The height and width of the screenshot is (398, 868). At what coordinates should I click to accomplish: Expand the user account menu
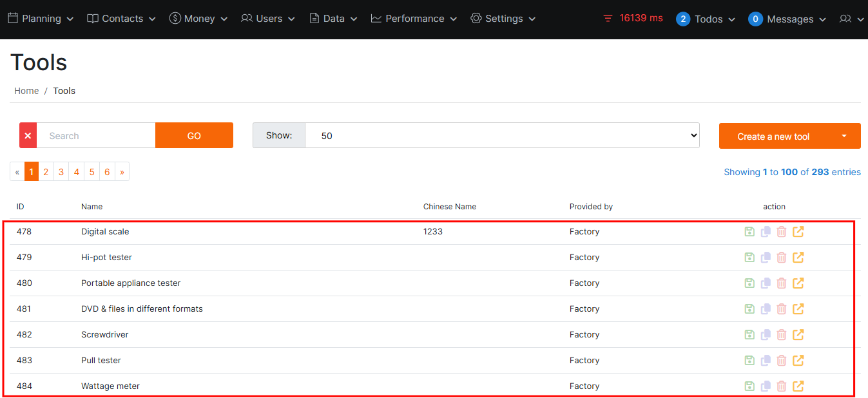coord(851,19)
